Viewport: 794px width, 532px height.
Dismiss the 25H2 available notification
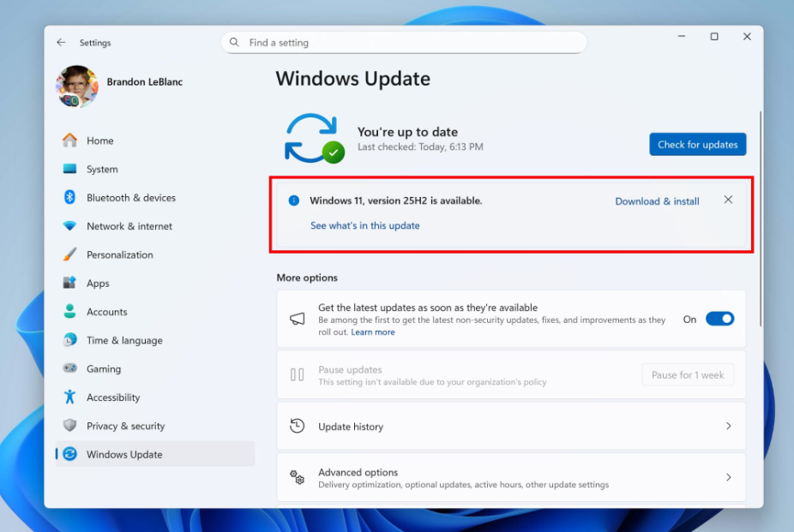[x=728, y=200]
